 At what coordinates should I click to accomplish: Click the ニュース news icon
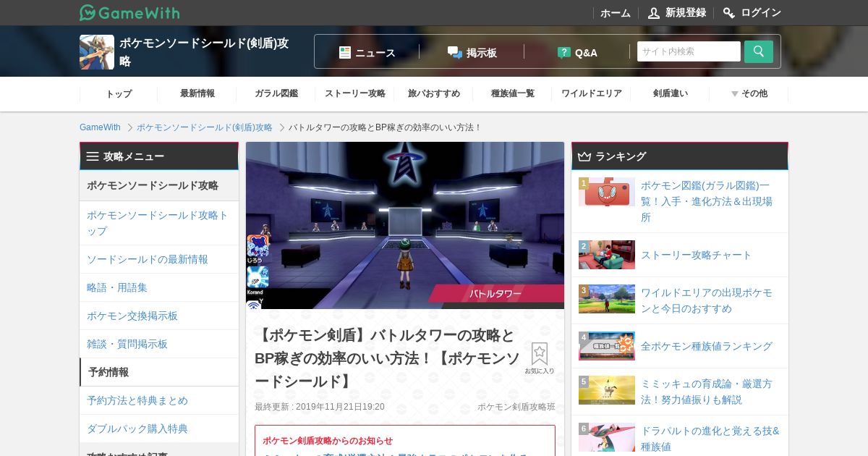tap(345, 52)
